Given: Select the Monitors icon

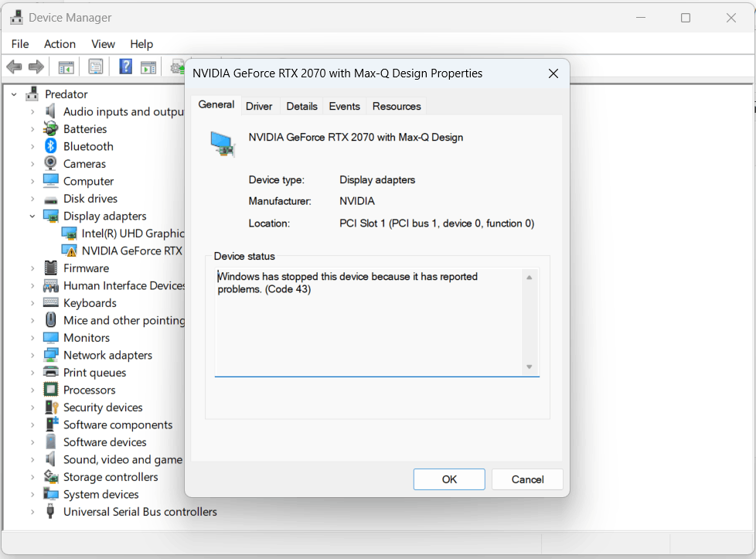Looking at the screenshot, I should (x=50, y=337).
